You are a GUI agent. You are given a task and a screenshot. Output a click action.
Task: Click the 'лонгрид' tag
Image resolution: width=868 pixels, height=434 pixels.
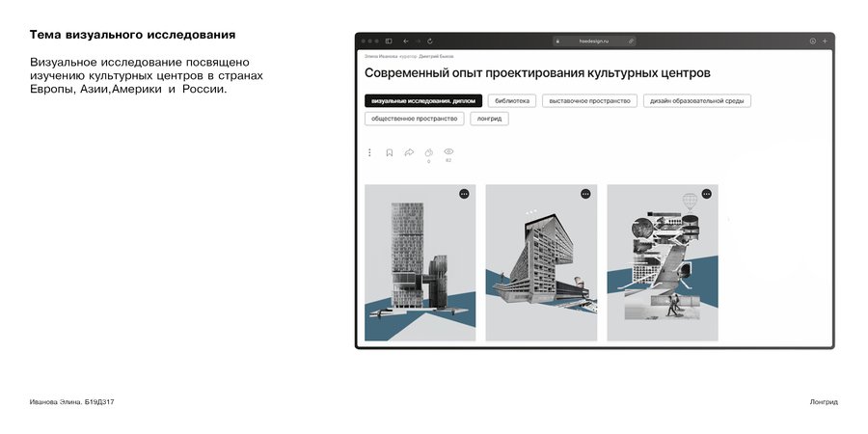coord(489,119)
